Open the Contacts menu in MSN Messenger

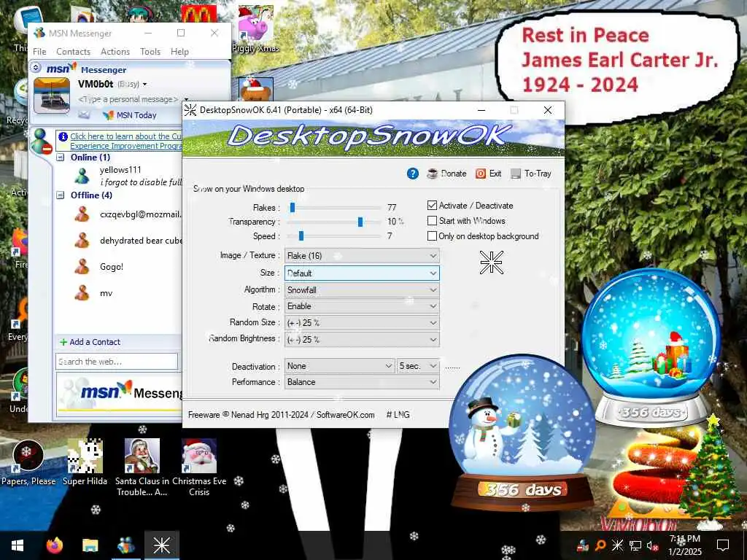tap(73, 52)
